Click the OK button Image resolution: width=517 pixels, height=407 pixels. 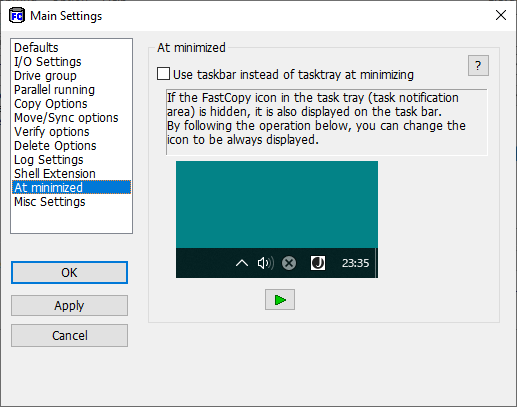click(x=69, y=273)
